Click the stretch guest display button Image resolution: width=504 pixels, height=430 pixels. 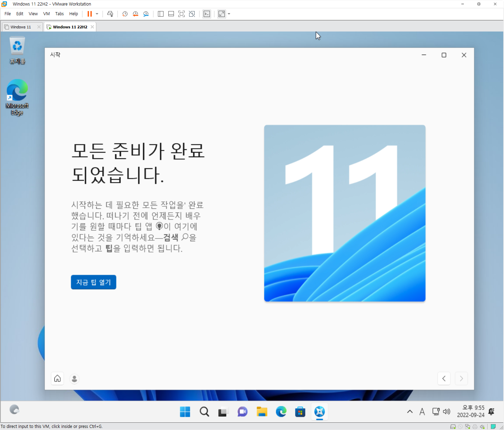coord(222,14)
